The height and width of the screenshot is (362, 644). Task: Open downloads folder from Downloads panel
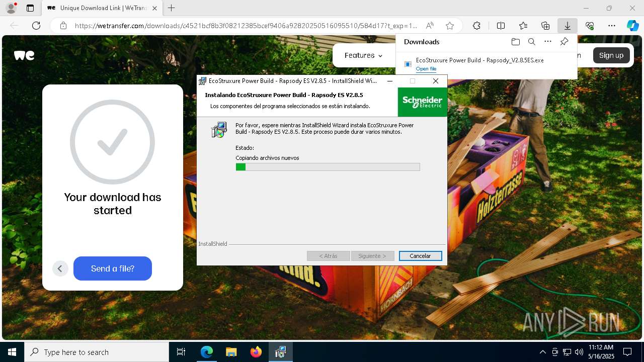click(x=515, y=42)
